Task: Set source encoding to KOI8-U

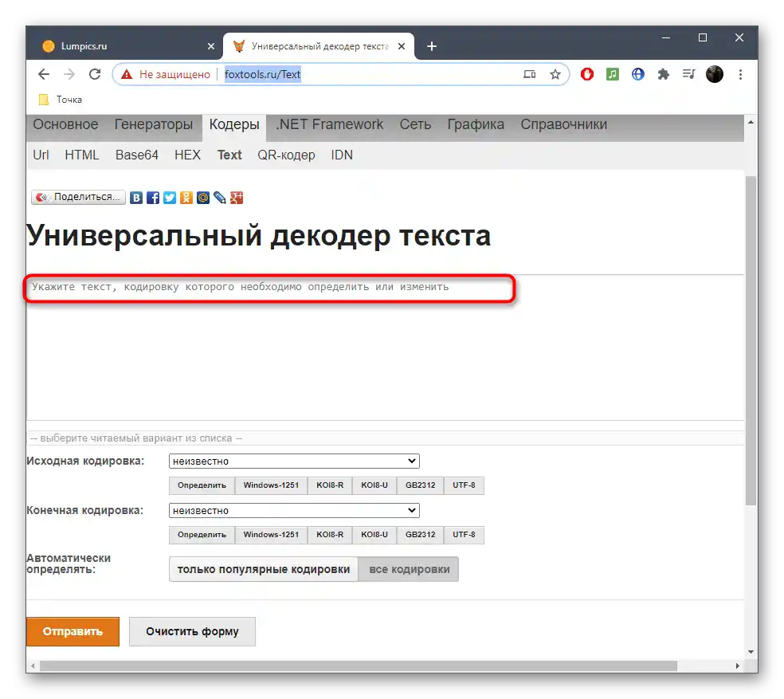Action: (x=374, y=485)
